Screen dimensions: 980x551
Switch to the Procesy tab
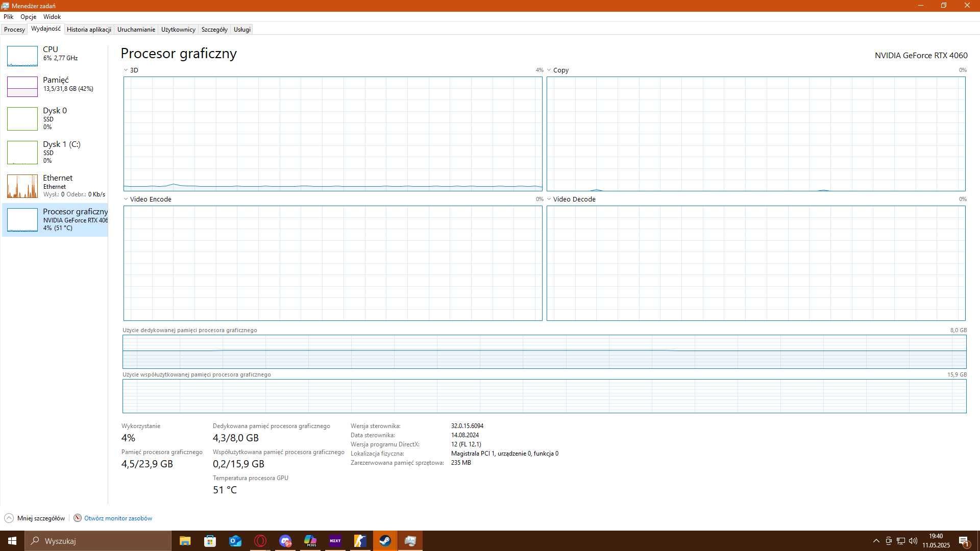click(14, 30)
